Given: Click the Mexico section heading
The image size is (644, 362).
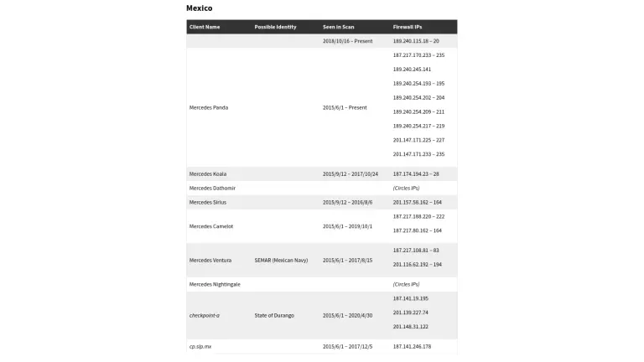Looking at the screenshot, I should pos(200,8).
